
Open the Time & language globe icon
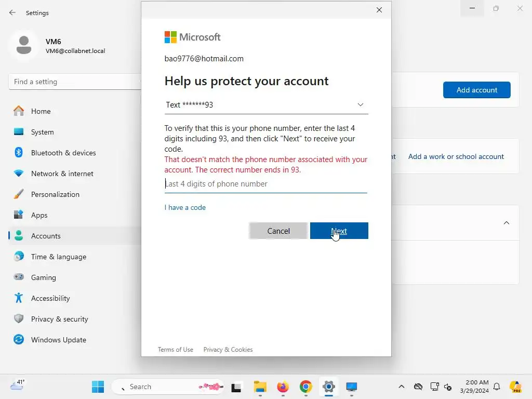(19, 257)
